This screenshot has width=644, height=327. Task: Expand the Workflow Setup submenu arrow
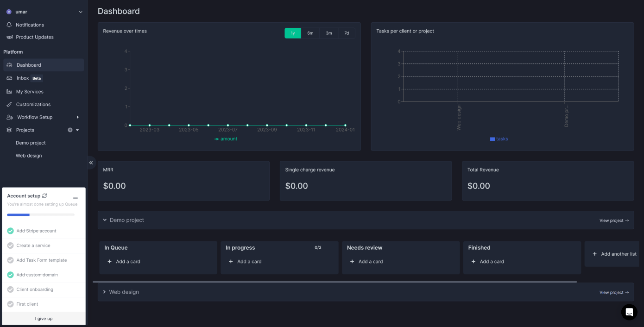[x=77, y=117]
